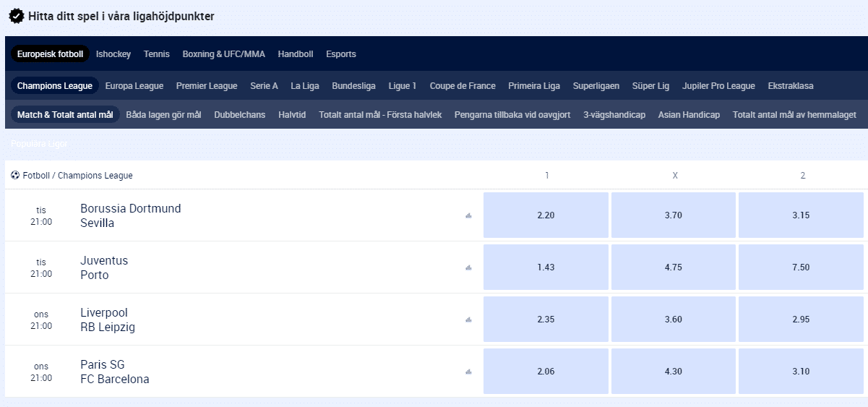
Task: Show Jupiler Pro League matches
Action: (718, 86)
